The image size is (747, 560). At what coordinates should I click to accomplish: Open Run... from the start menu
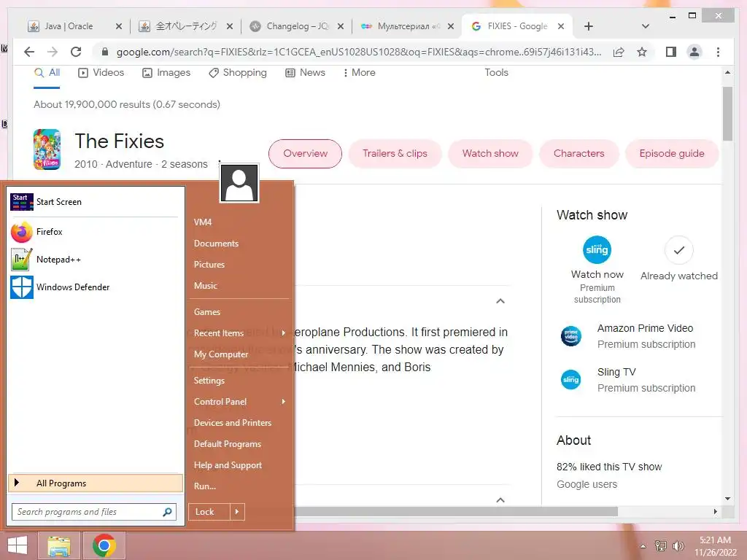point(205,486)
